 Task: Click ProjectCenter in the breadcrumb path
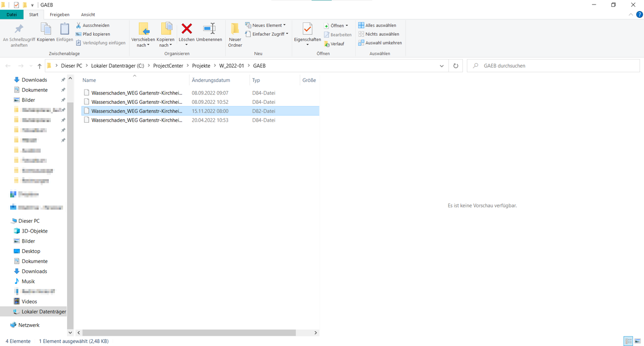point(168,66)
